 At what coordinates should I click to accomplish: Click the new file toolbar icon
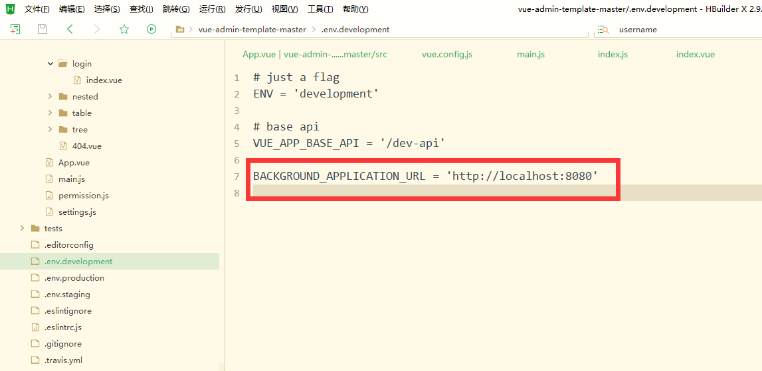[x=16, y=29]
